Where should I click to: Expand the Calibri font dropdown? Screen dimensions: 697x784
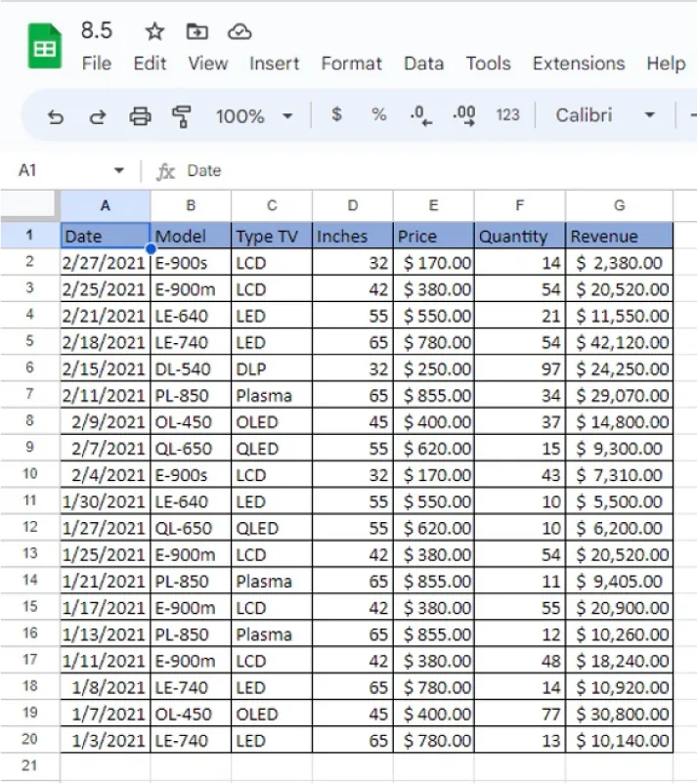pyautogui.click(x=648, y=115)
